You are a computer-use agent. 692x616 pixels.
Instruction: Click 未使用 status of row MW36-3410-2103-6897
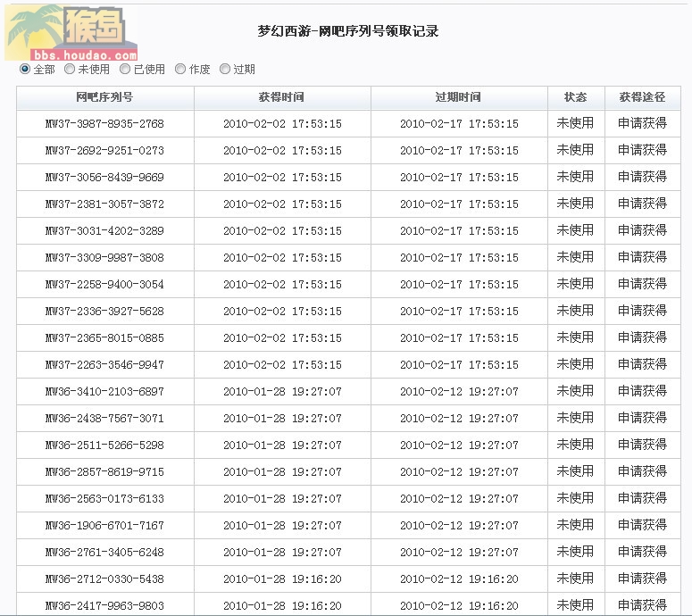point(575,391)
